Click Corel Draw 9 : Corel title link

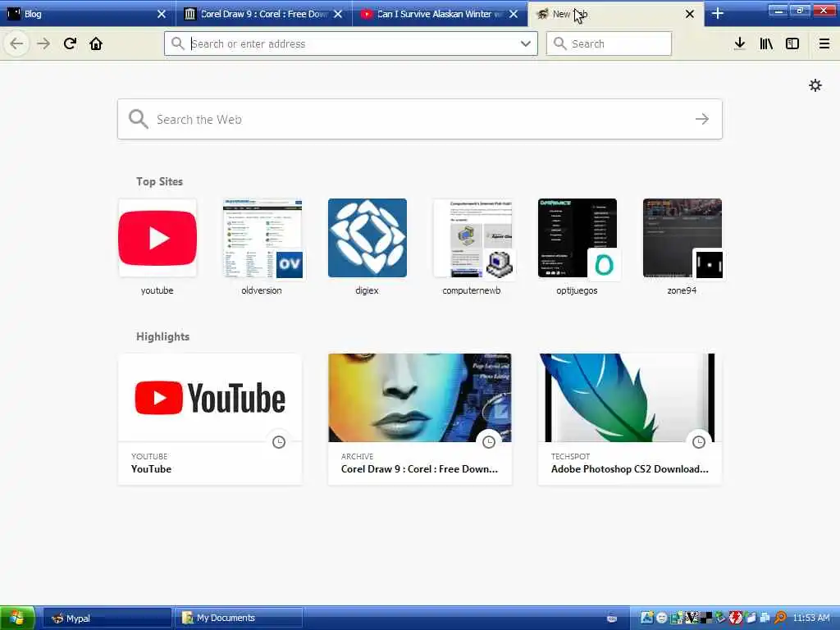(x=419, y=468)
